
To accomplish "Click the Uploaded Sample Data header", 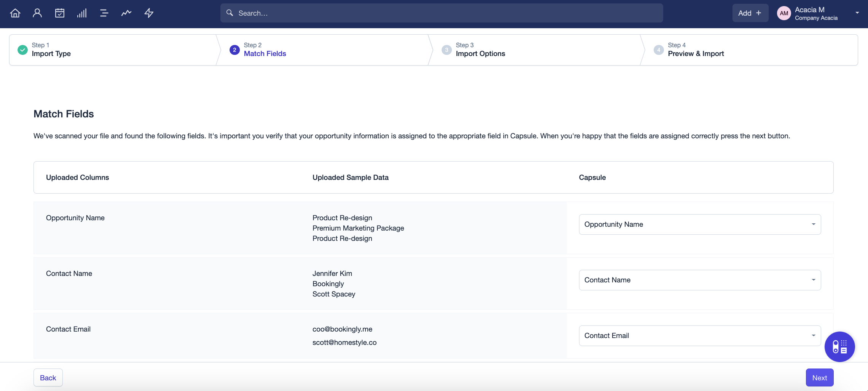I will tap(350, 178).
